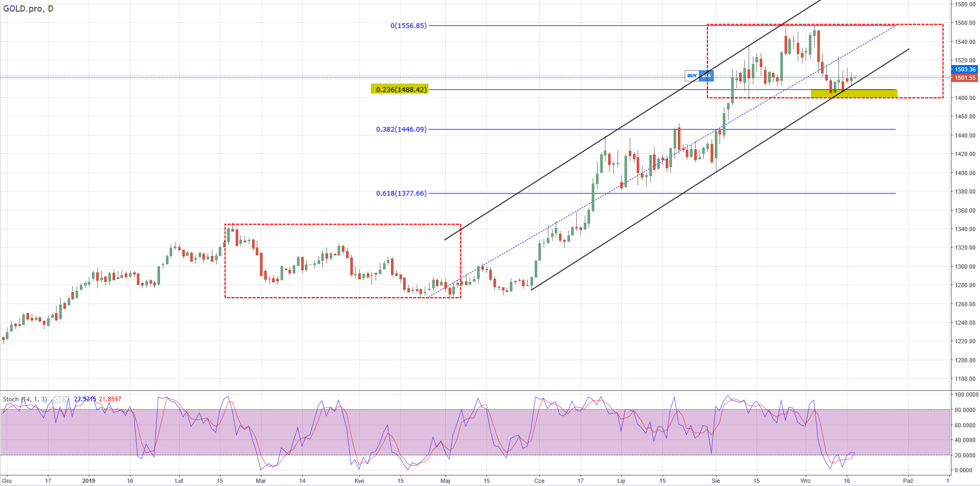The height and width of the screenshot is (486, 980).
Task: Click 2019 on time axis
Action: (89, 481)
